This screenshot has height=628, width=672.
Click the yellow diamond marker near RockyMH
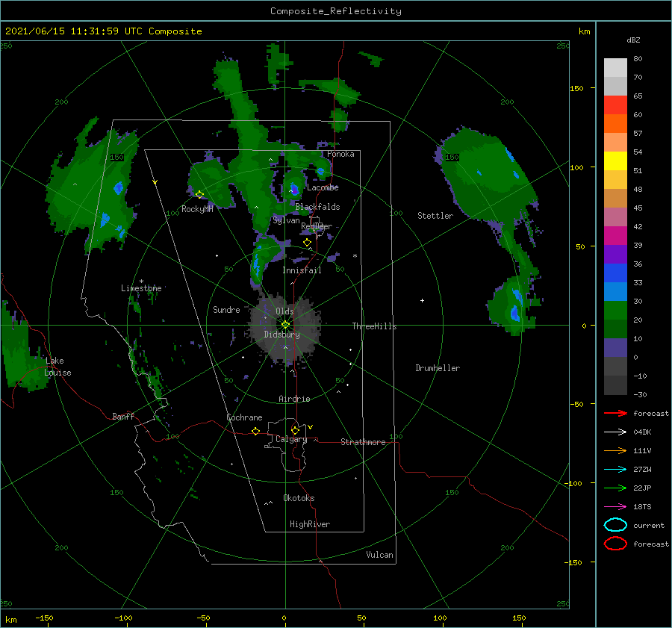199,195
